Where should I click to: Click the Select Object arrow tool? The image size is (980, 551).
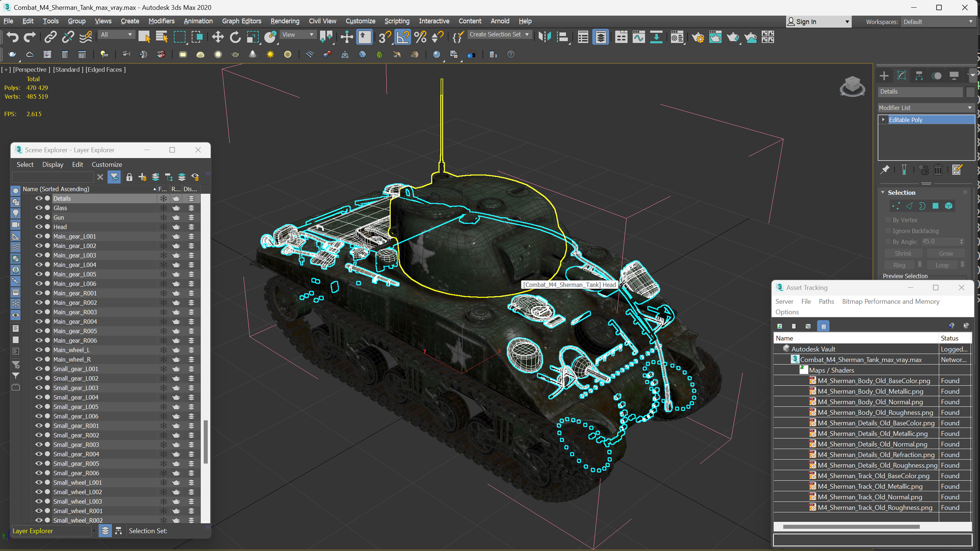[x=144, y=37]
